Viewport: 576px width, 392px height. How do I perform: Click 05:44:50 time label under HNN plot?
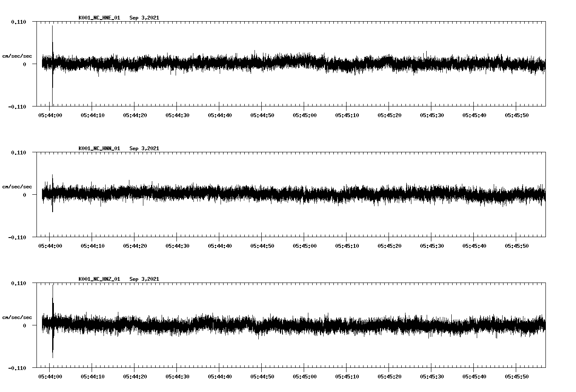(263, 246)
